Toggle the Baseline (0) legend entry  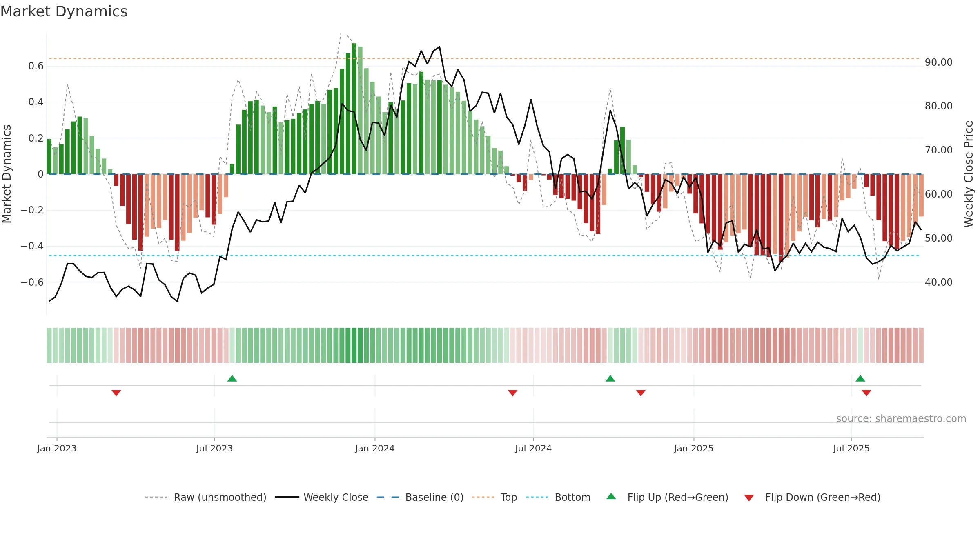[420, 497]
